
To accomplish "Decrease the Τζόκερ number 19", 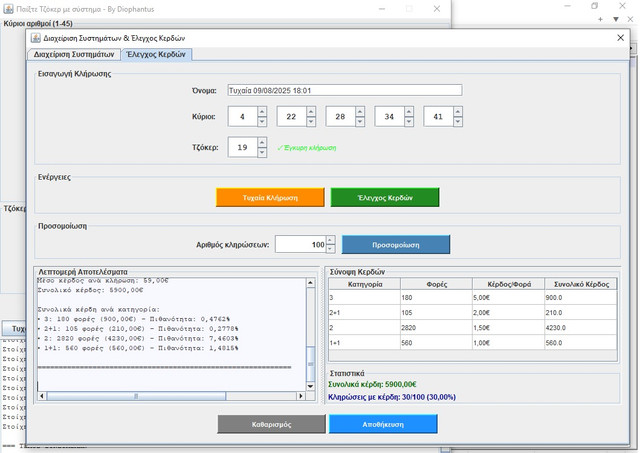I will coord(262,152).
